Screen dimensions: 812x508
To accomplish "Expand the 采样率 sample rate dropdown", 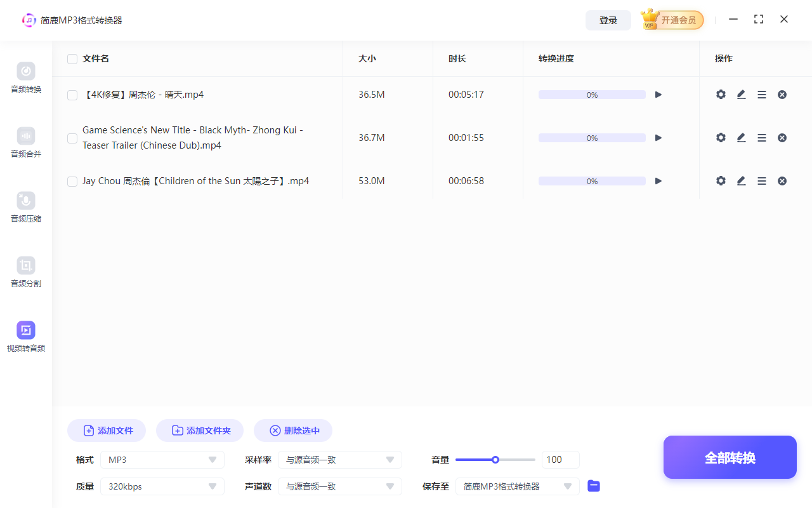I will pos(339,459).
